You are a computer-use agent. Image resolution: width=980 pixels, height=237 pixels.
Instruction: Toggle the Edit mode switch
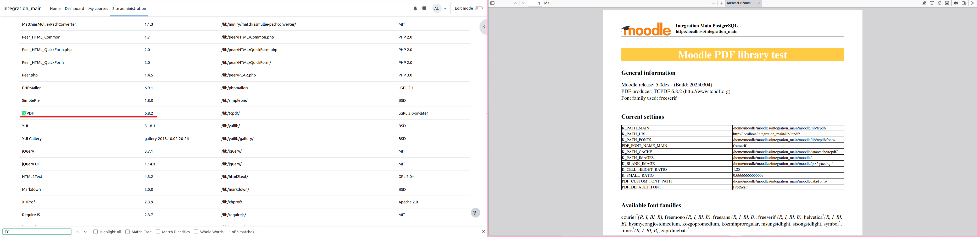point(478,8)
